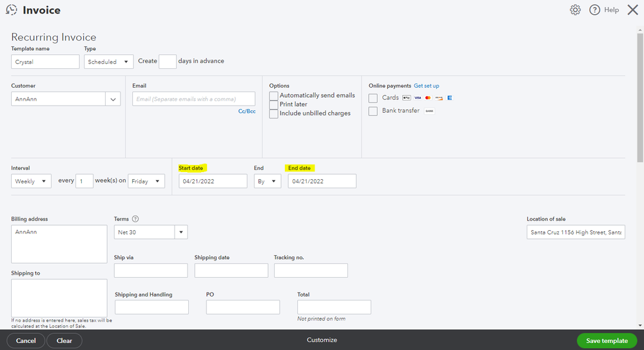The image size is (644, 350).
Task: Click the Billing address text area
Action: 59,244
